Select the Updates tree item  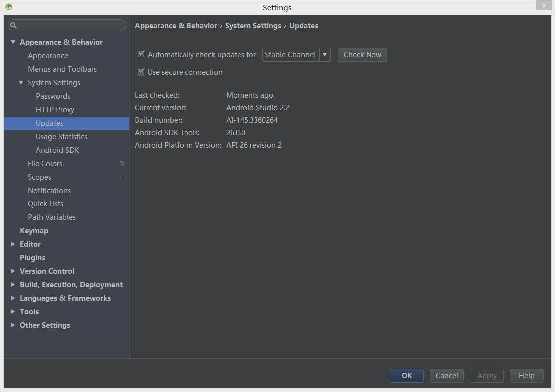click(66, 123)
